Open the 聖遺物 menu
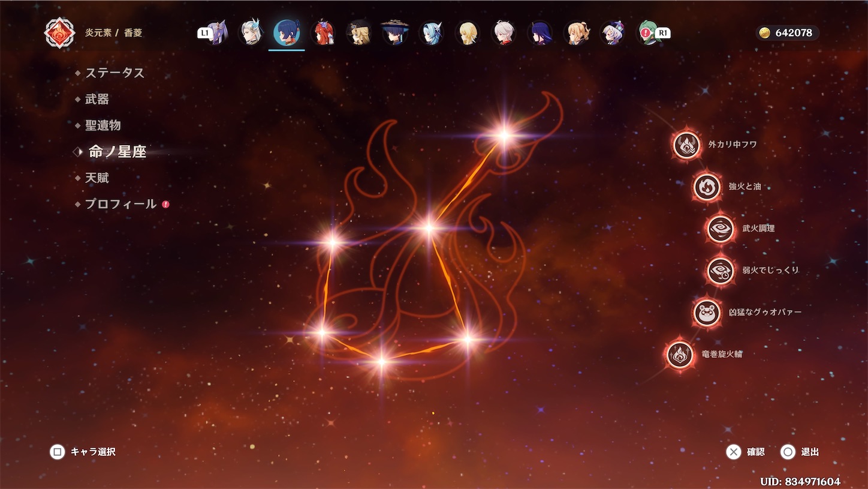The height and width of the screenshot is (489, 868). click(x=103, y=125)
